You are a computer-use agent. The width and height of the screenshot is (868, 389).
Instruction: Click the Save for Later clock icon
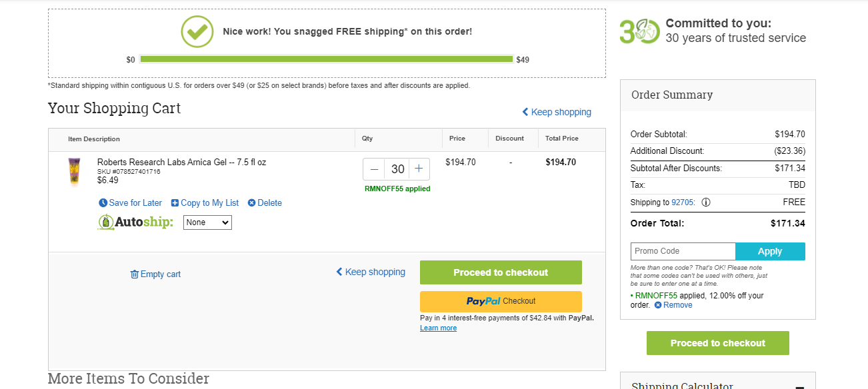click(103, 203)
